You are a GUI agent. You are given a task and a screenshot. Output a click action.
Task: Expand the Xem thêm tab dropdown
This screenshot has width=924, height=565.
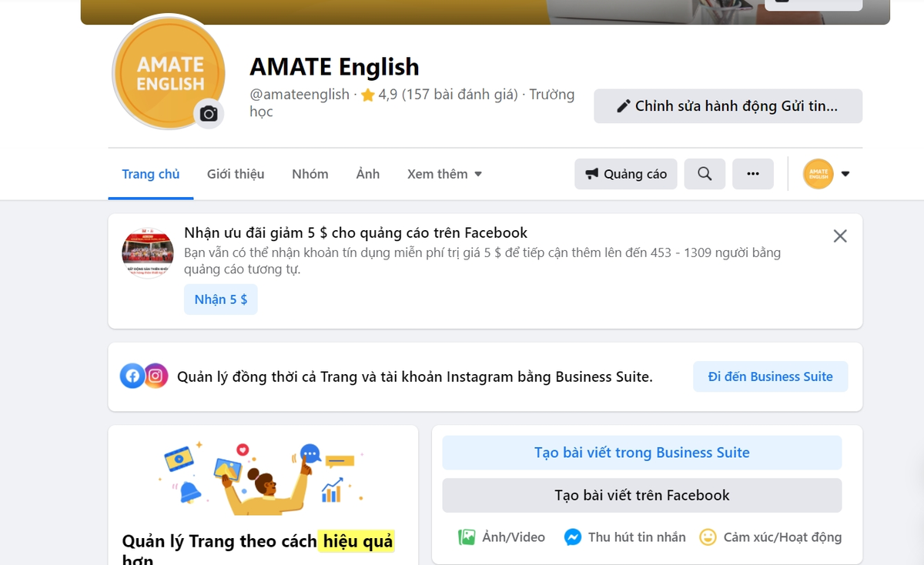[x=444, y=174]
